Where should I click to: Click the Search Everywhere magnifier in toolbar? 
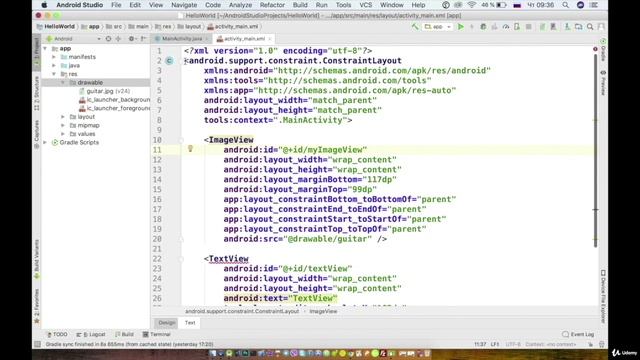(590, 27)
